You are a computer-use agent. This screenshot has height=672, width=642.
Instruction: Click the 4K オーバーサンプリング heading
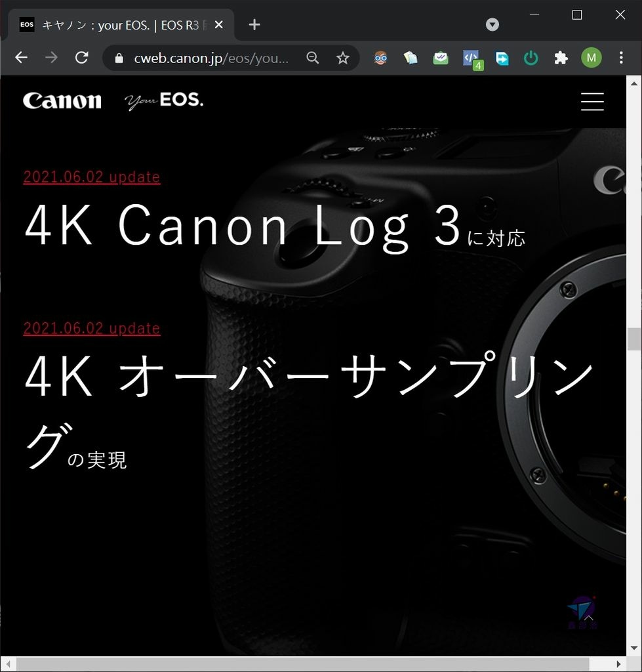pos(308,411)
